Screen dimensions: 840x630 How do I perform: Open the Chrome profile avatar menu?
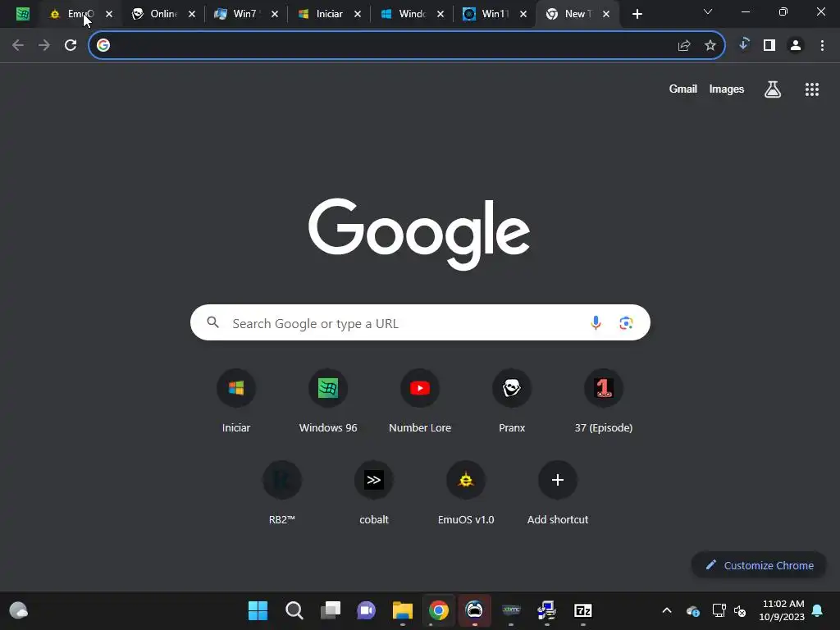pos(796,45)
